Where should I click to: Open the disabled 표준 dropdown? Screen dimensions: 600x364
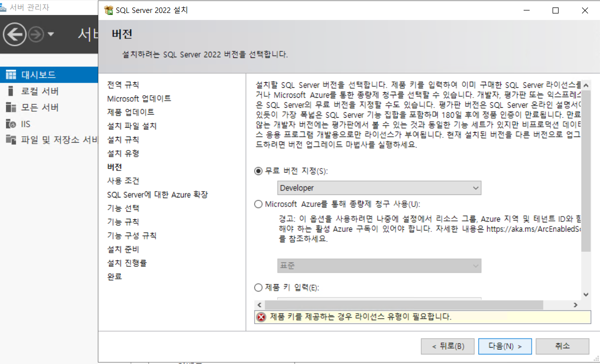(x=379, y=266)
